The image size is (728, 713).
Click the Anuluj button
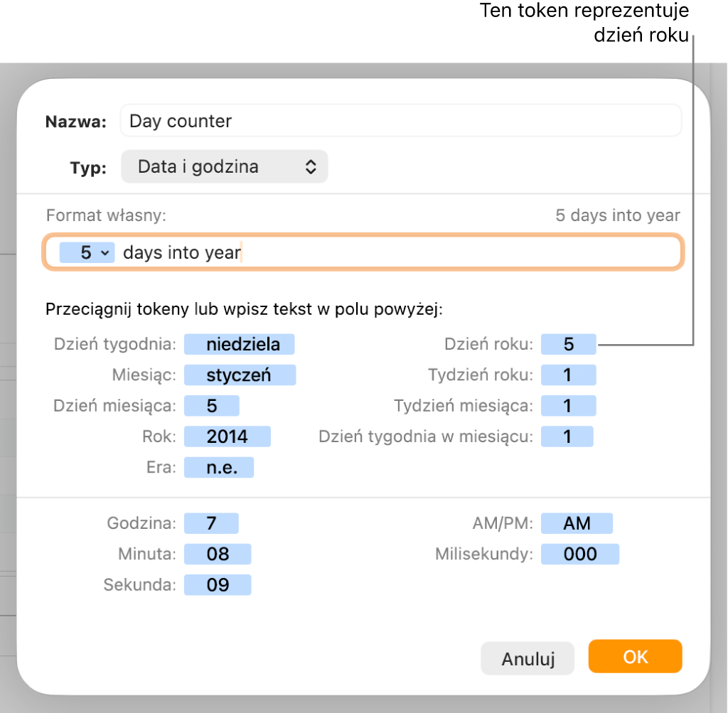528,658
